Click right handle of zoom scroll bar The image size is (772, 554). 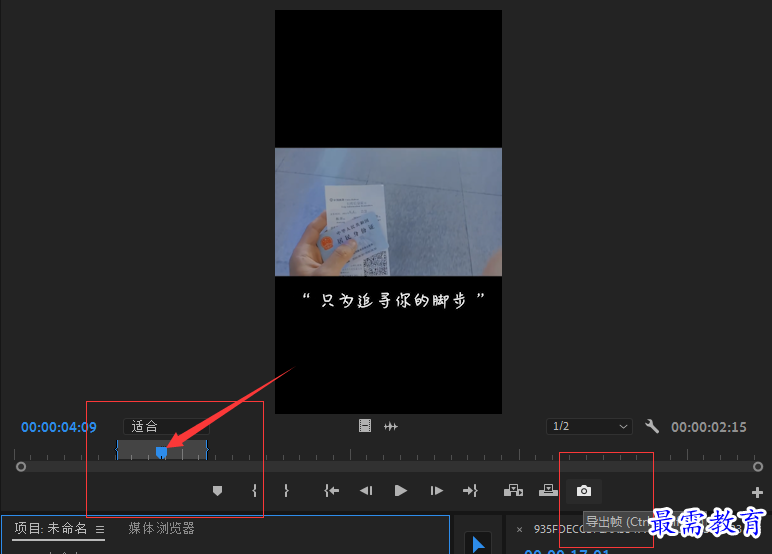(758, 466)
